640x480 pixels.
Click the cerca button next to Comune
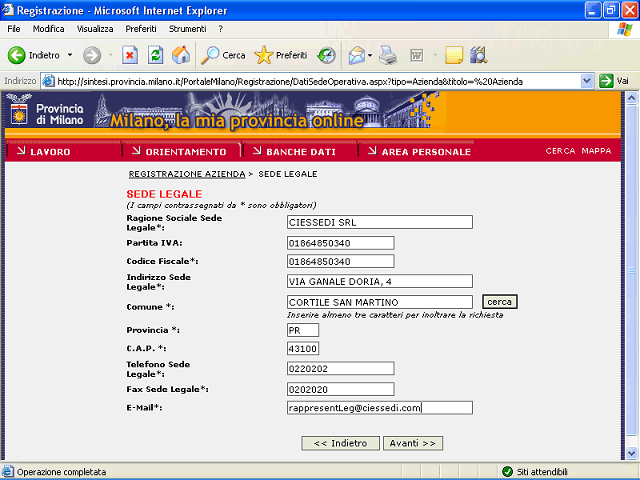click(500, 302)
